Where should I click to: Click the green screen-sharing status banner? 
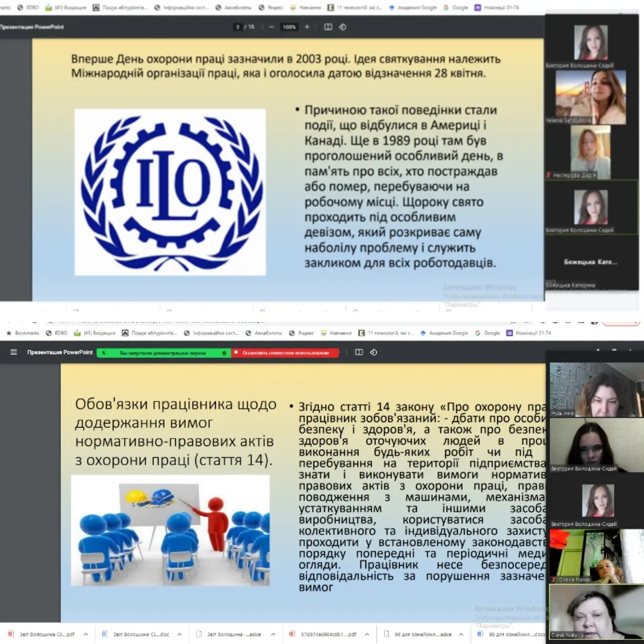tap(164, 353)
